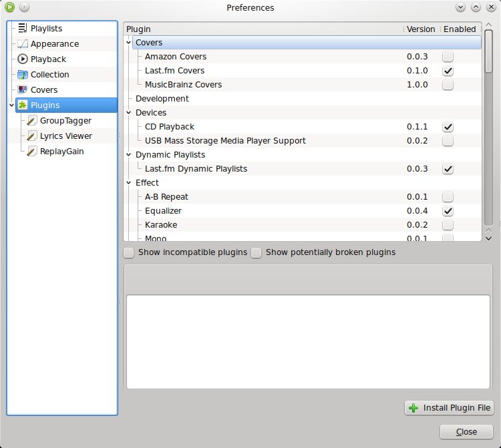Screen dimensions: 501x448
Task: Collapse the Plugins tree node in sidebar
Action: click(11, 105)
